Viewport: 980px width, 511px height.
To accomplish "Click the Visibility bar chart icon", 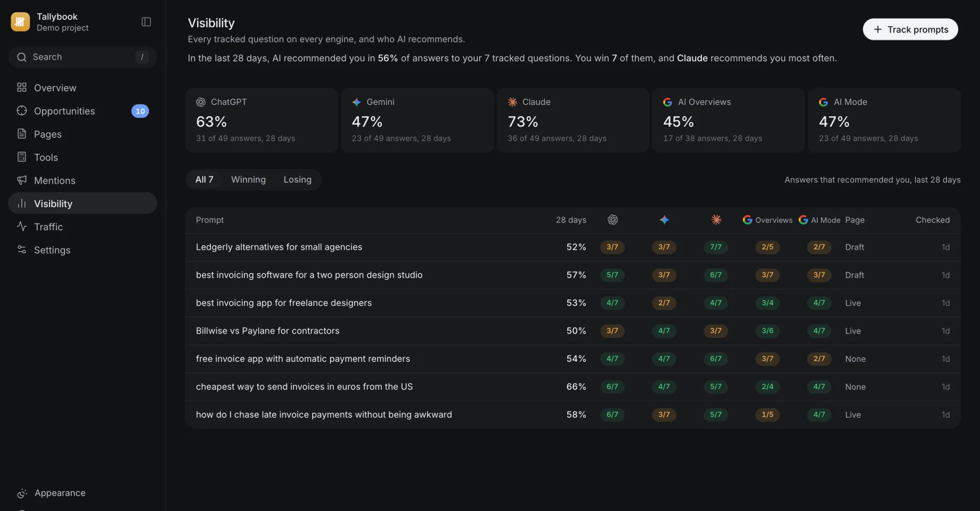I will (22, 204).
